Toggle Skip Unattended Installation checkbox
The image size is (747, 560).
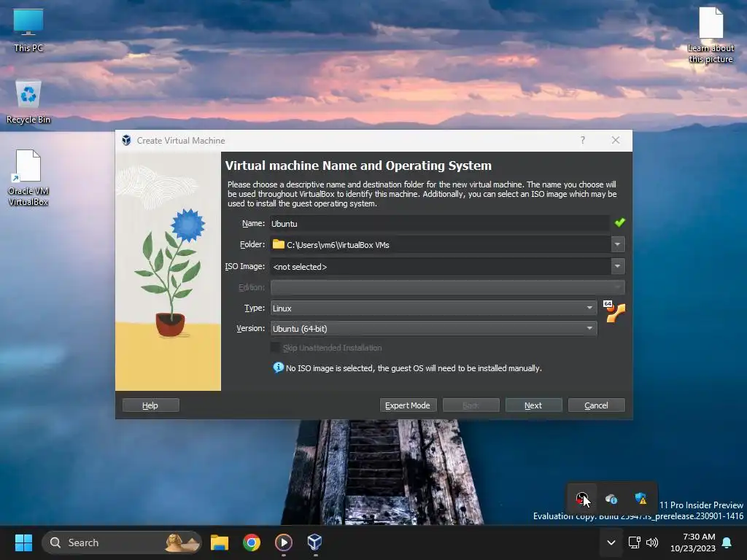(275, 348)
